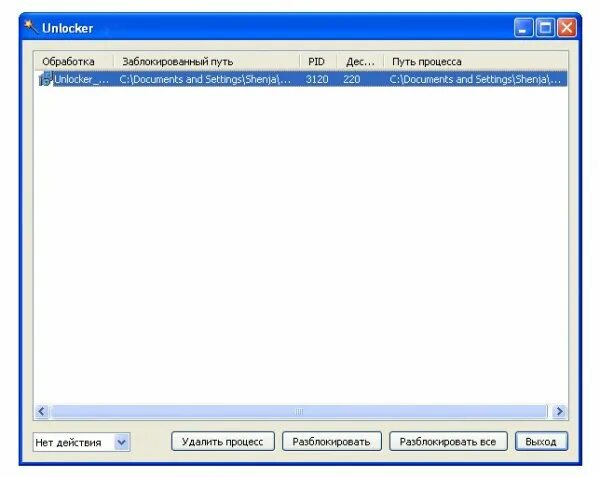
Task: Click PID value 3120
Action: click(317, 79)
